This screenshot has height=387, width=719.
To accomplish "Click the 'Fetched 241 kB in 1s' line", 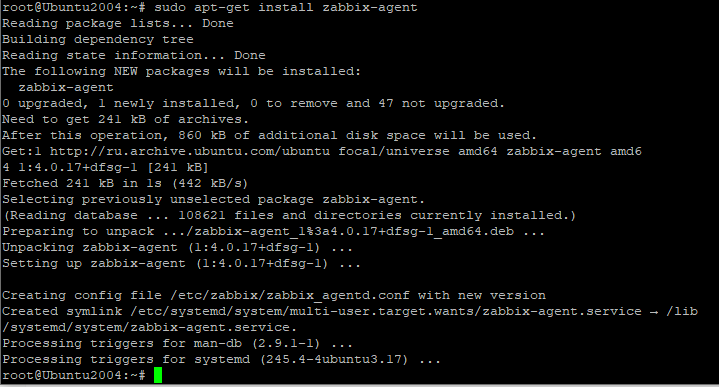I will 125,184.
